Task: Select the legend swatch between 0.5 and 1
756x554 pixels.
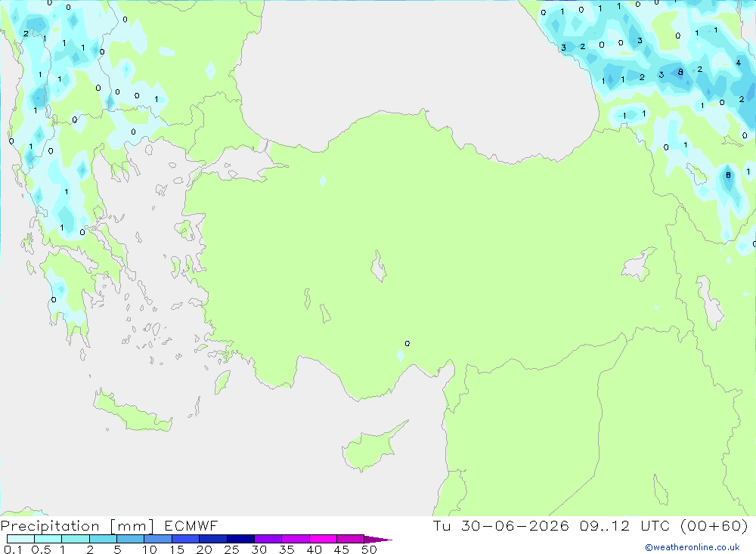Action: click(48, 539)
